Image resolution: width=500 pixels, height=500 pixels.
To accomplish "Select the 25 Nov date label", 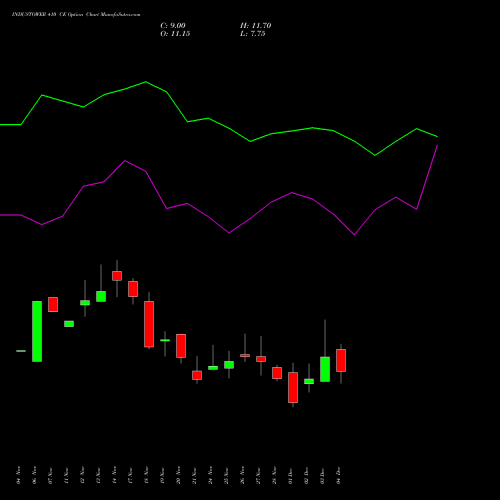I will [x=226, y=475].
